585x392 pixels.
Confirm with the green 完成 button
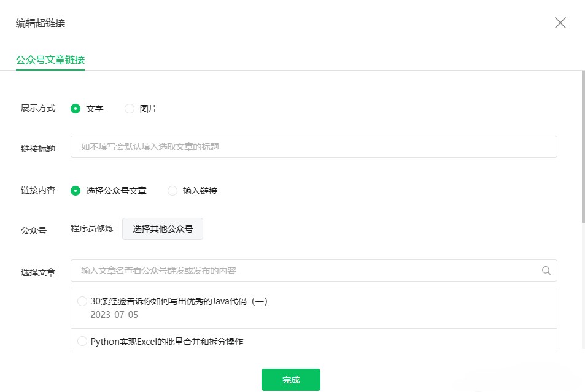(290, 380)
